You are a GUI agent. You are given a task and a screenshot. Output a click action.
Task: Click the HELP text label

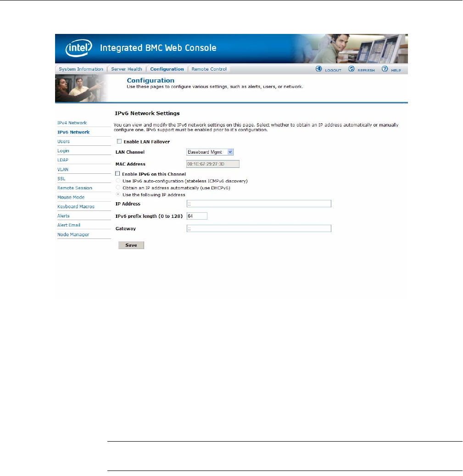tap(396, 70)
